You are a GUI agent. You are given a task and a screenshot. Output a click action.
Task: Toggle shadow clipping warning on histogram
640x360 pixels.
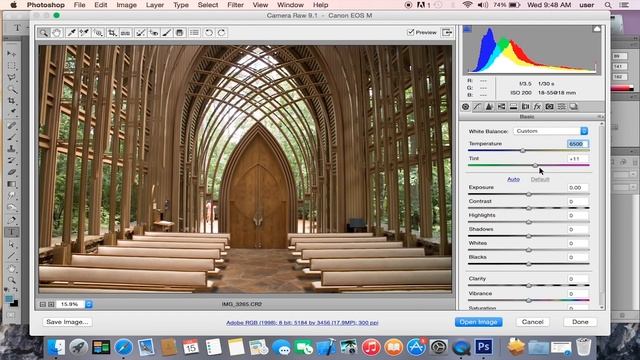point(468,29)
